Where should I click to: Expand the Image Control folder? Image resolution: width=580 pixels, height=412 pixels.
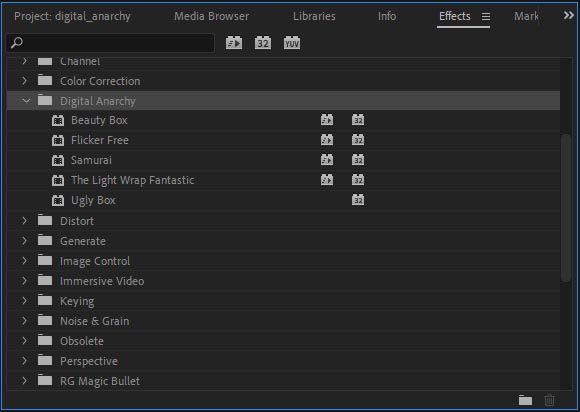tap(24, 260)
